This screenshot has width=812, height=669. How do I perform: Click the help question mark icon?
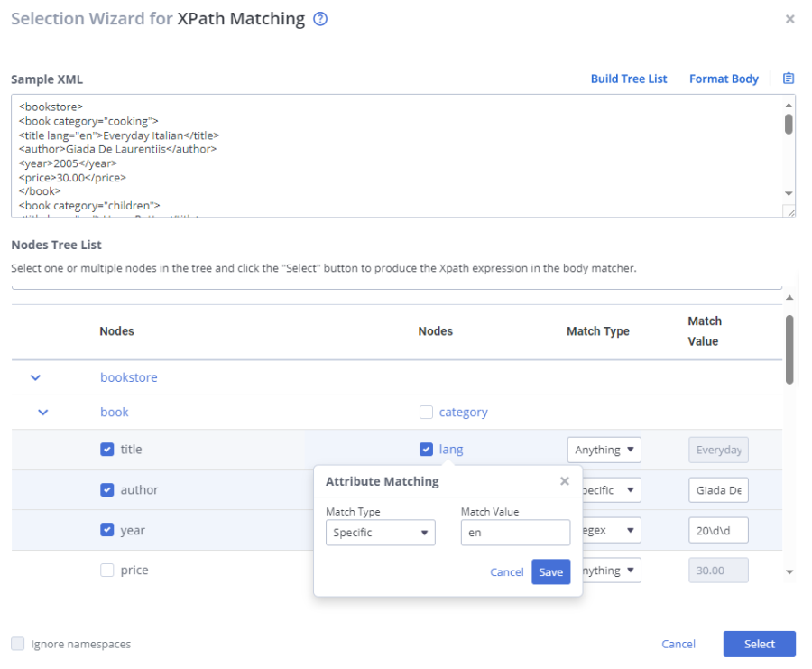(x=319, y=19)
